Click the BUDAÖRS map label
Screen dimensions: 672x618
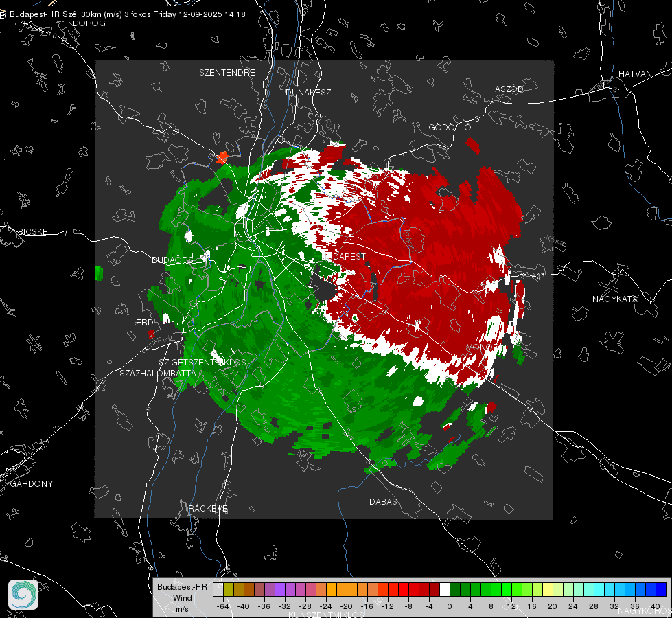[172, 260]
